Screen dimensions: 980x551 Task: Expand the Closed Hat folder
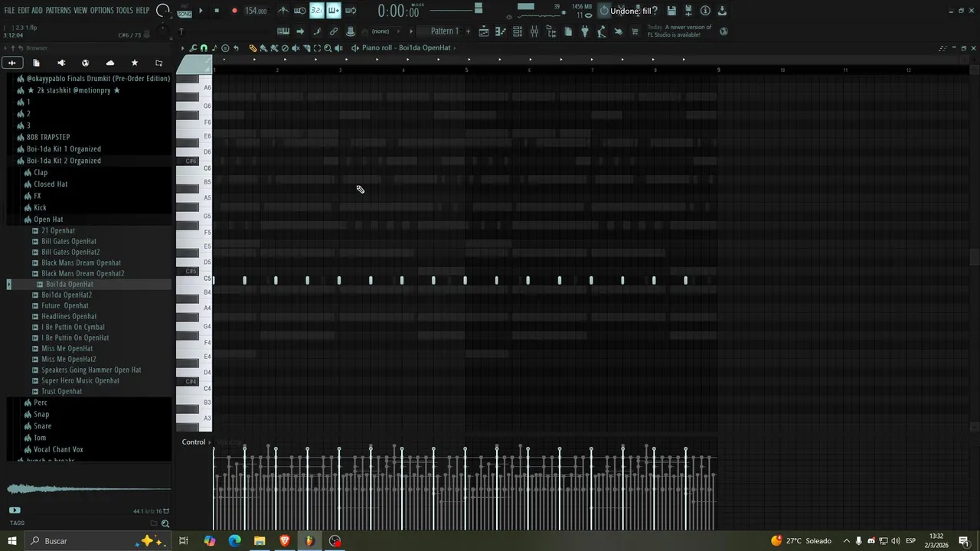[51, 184]
